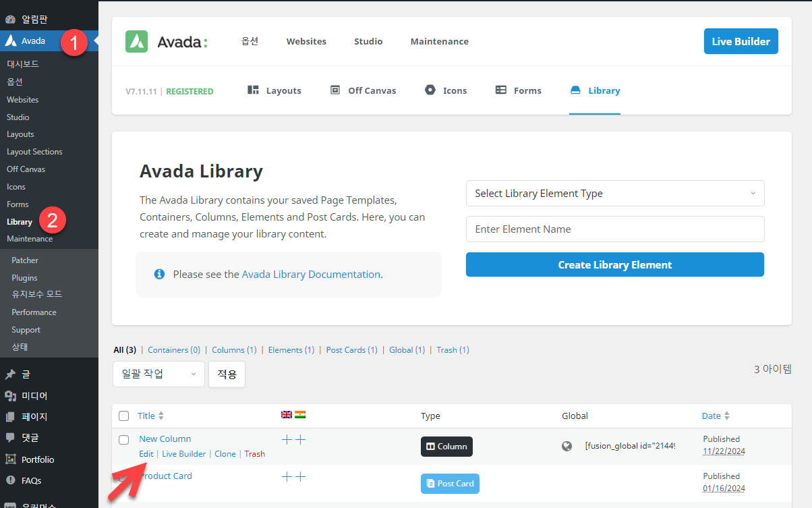Screen dimensions: 812x508
Task: Click first plus translation icon for New Column
Action: point(287,440)
